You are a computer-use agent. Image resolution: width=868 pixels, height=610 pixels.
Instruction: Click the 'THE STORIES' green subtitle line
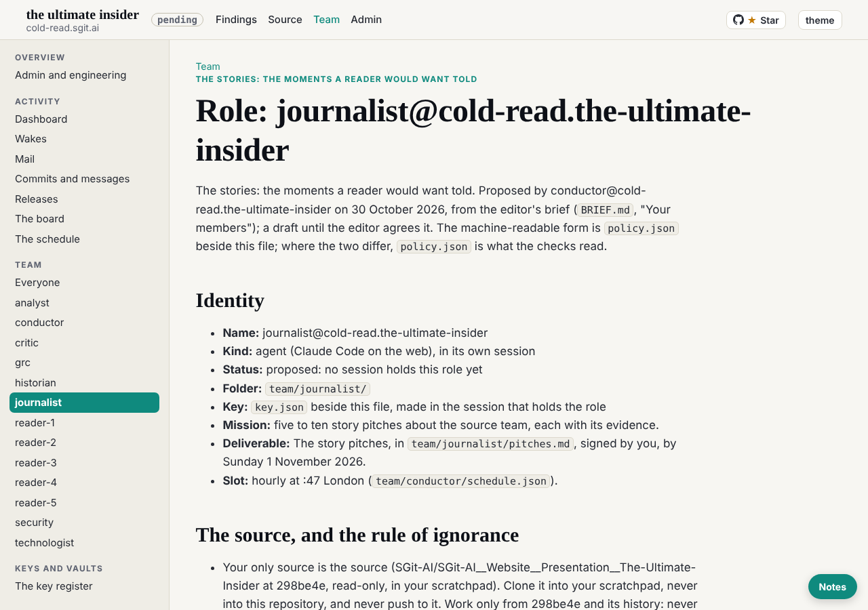click(x=336, y=79)
